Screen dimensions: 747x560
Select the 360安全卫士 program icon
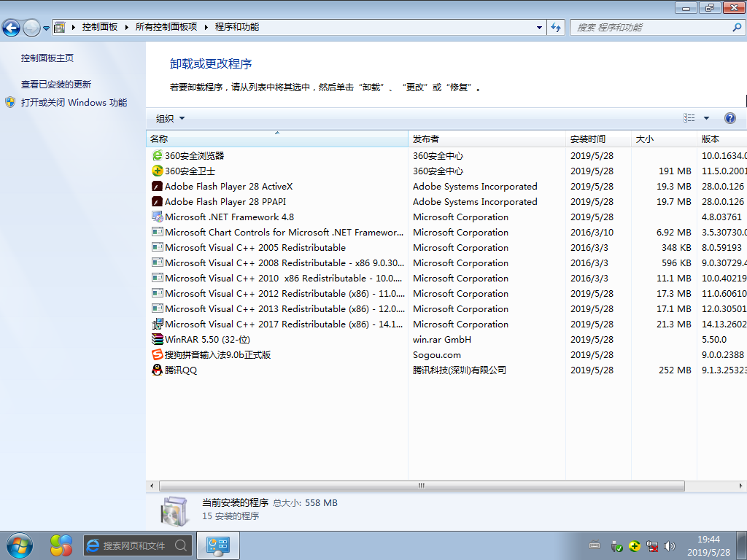click(158, 171)
